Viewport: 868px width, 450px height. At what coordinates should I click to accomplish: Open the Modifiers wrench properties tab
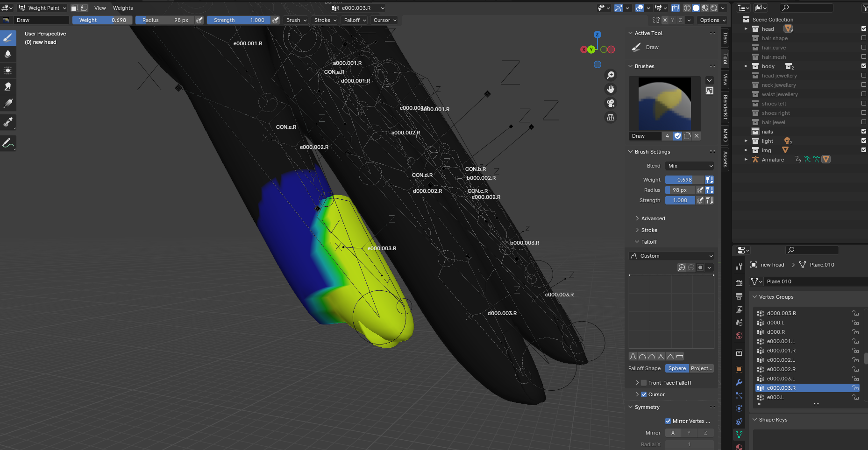coord(739,382)
